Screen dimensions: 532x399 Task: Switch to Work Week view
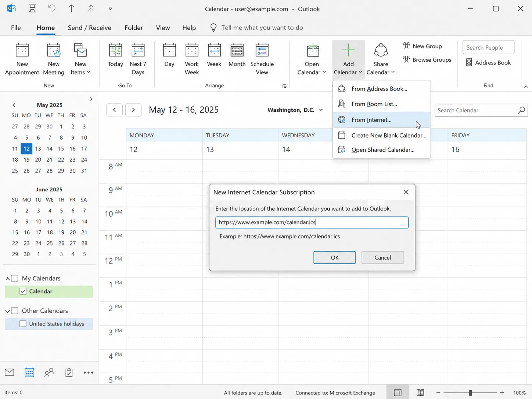pyautogui.click(x=192, y=59)
